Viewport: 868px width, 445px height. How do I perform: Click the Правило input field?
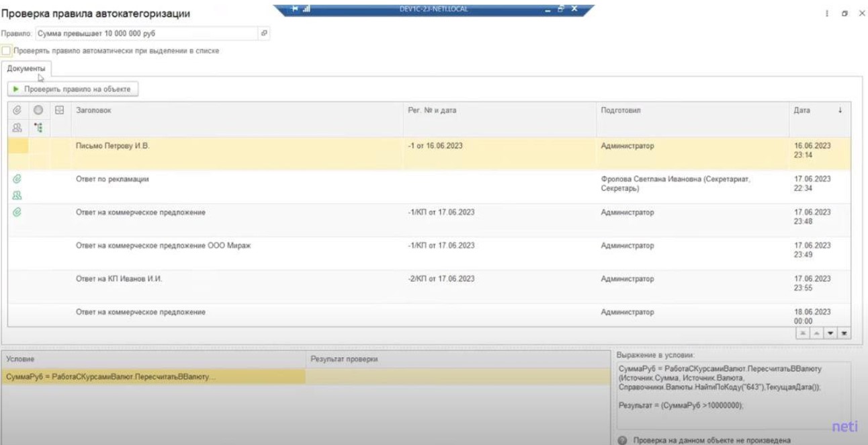146,33
